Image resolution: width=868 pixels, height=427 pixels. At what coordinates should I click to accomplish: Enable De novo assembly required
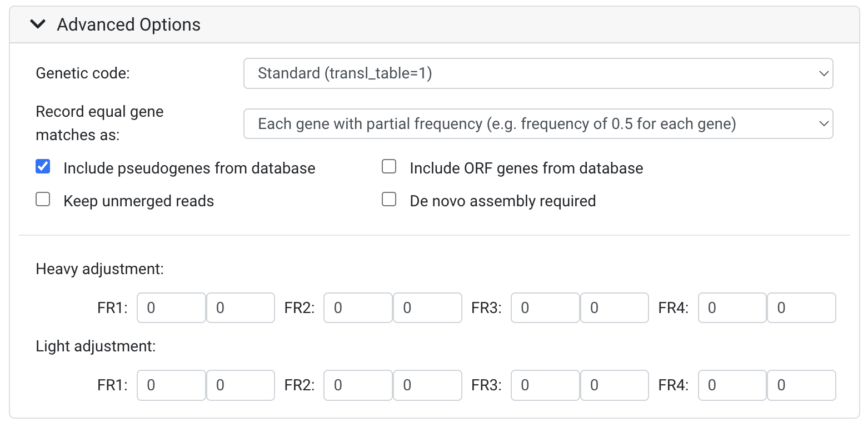(x=389, y=199)
